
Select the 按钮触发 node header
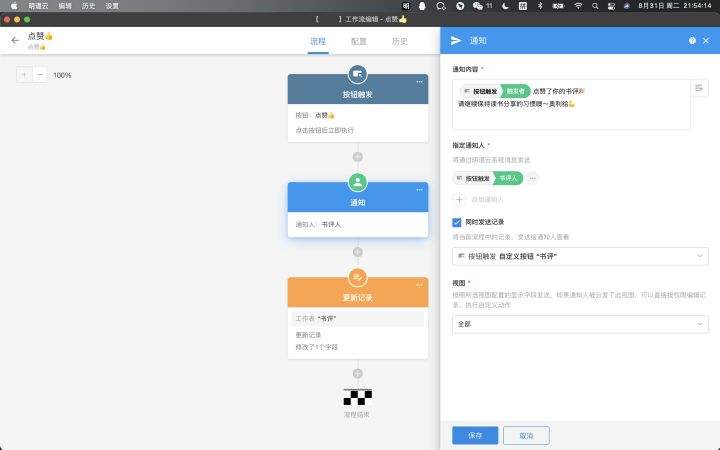pyautogui.click(x=358, y=90)
